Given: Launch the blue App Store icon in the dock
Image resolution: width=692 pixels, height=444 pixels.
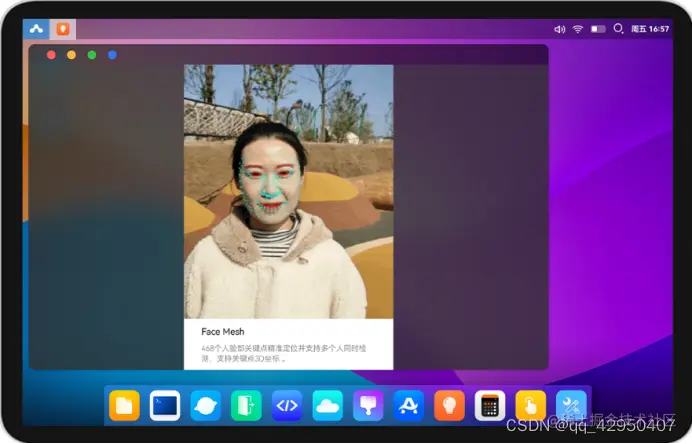Looking at the screenshot, I should [x=409, y=405].
